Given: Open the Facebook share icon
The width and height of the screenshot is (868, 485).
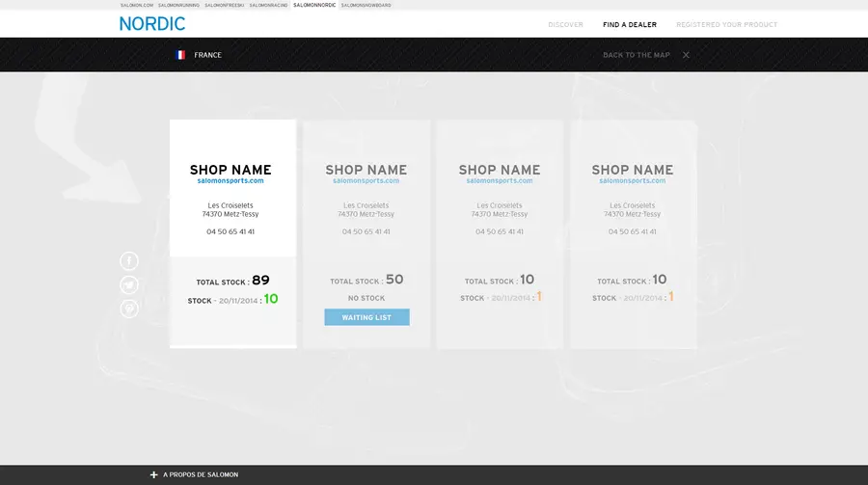Looking at the screenshot, I should [x=129, y=260].
